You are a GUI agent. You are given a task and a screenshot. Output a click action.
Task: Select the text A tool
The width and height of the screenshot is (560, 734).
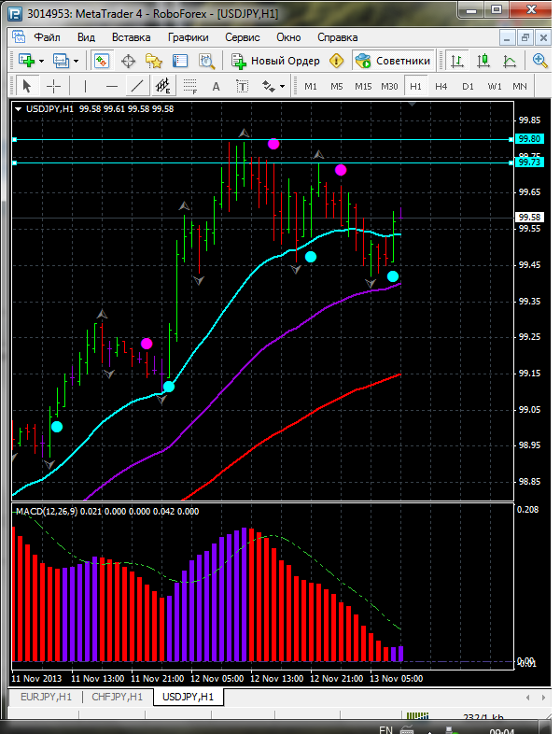[x=216, y=87]
